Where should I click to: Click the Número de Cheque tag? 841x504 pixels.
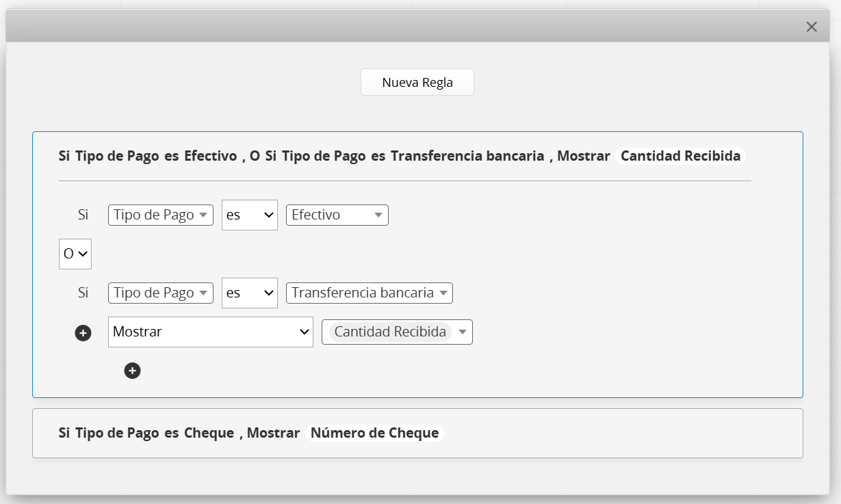[374, 433]
